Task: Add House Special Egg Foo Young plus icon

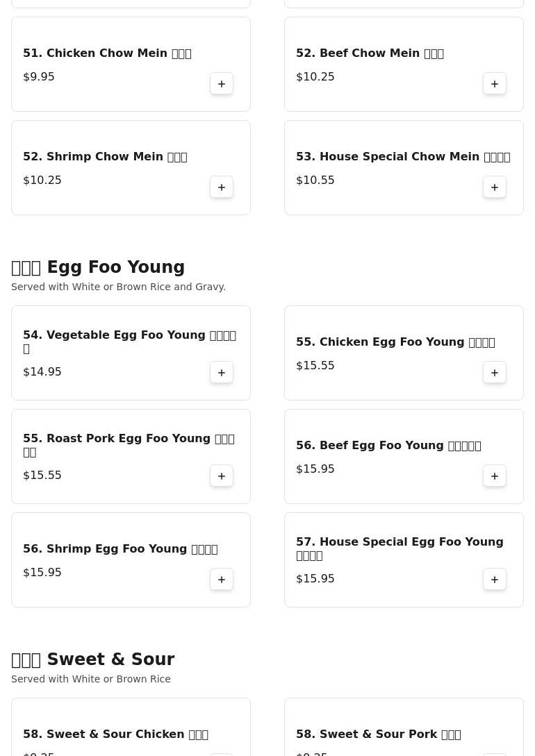Action: 495,579
